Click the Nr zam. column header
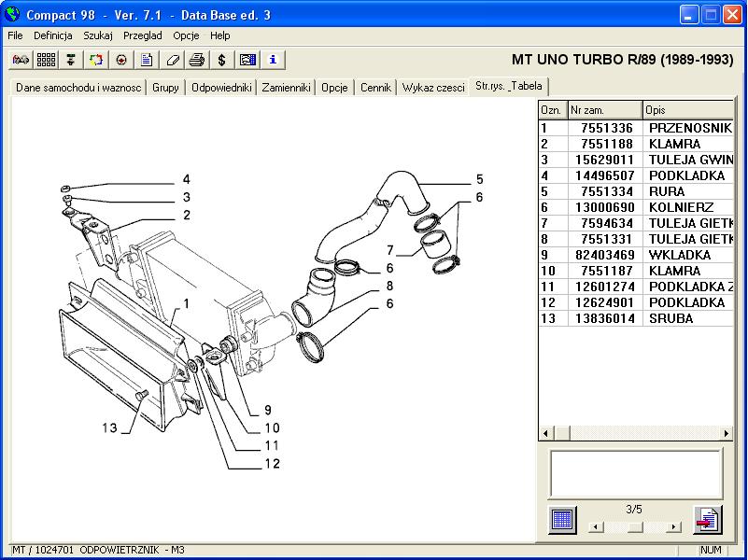Viewport: 748px width, 560px height. 605,110
